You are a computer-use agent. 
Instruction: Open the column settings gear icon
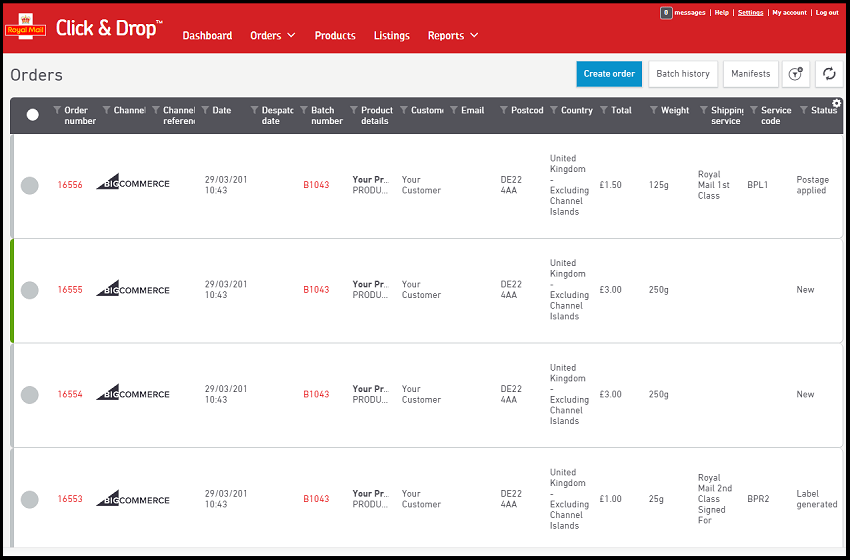836,103
